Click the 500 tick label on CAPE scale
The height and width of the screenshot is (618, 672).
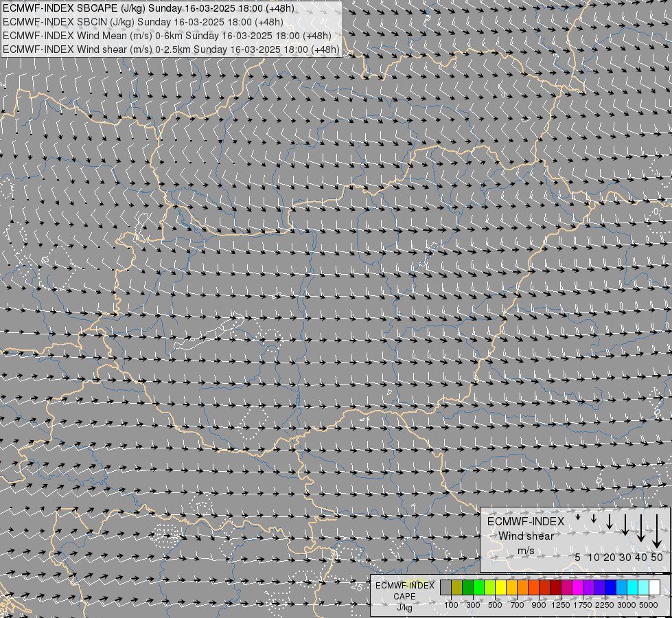(495, 605)
